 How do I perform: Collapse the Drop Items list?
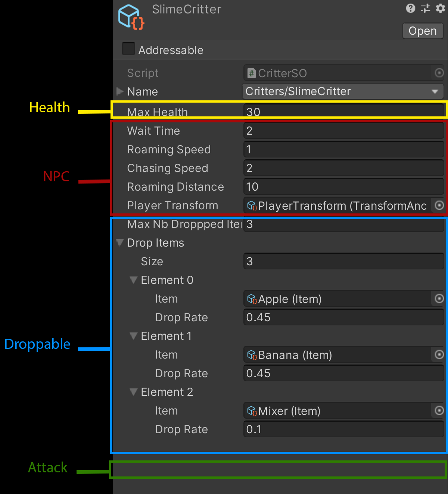tap(120, 243)
